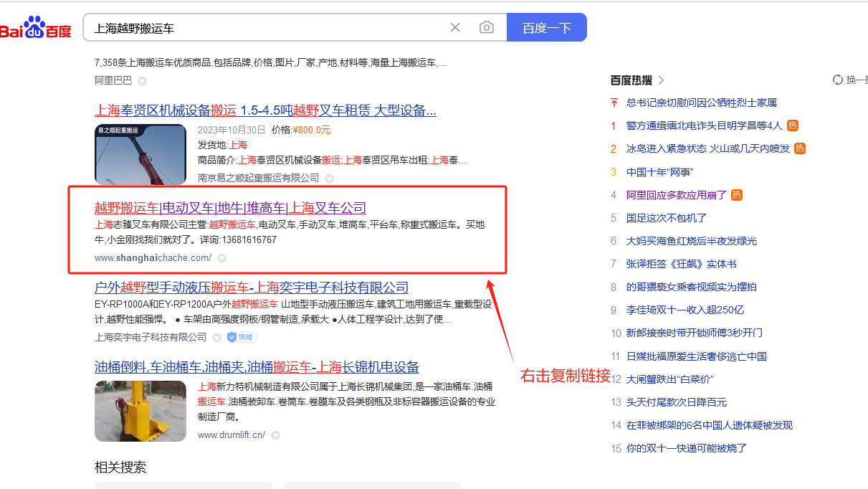Screen dimensions: 868x489
Task: Expand the arrow beside www.drumlift.cn/
Action: tap(275, 435)
